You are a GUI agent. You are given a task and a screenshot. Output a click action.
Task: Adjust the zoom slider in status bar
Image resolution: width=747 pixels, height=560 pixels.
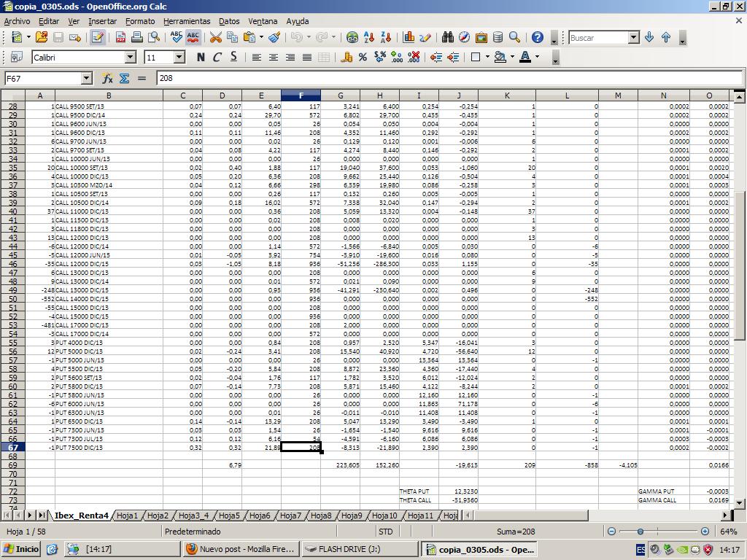640,532
